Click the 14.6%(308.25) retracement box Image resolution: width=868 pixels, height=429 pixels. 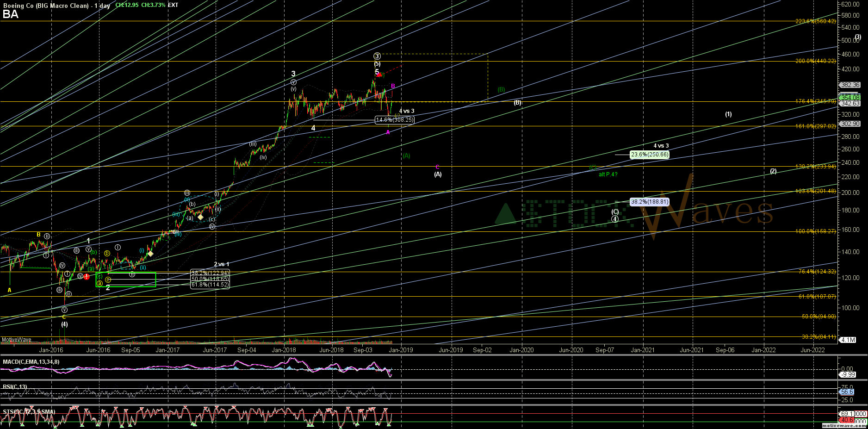point(394,120)
